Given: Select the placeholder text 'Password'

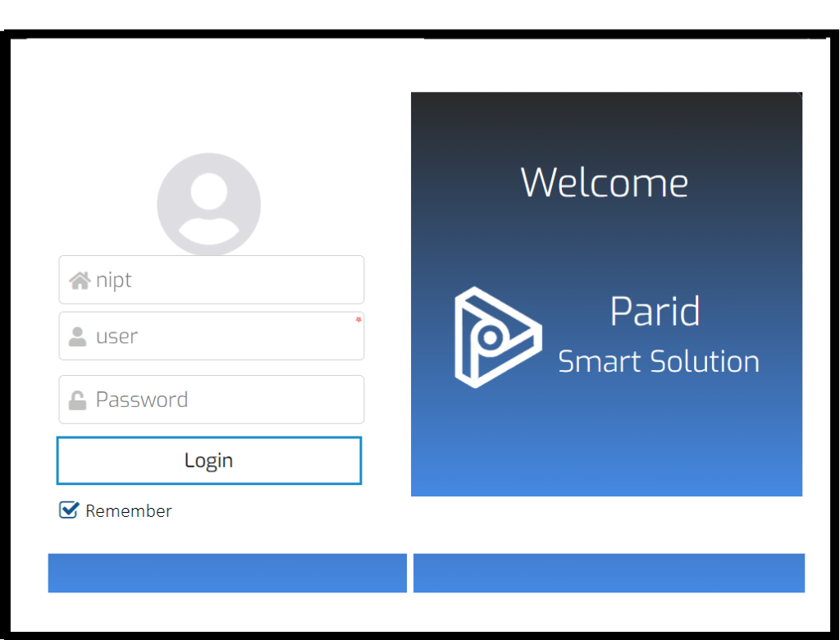Looking at the screenshot, I should (142, 400).
